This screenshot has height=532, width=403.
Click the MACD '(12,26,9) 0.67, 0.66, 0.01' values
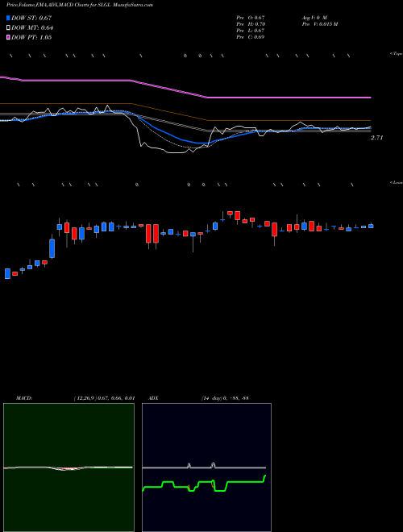click(104, 398)
